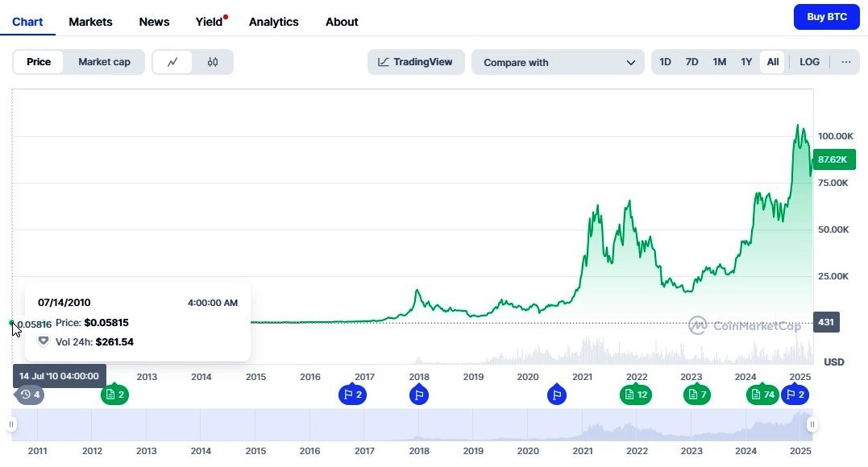Toggle logarithmic scale with LOG
868x467 pixels.
coord(809,61)
